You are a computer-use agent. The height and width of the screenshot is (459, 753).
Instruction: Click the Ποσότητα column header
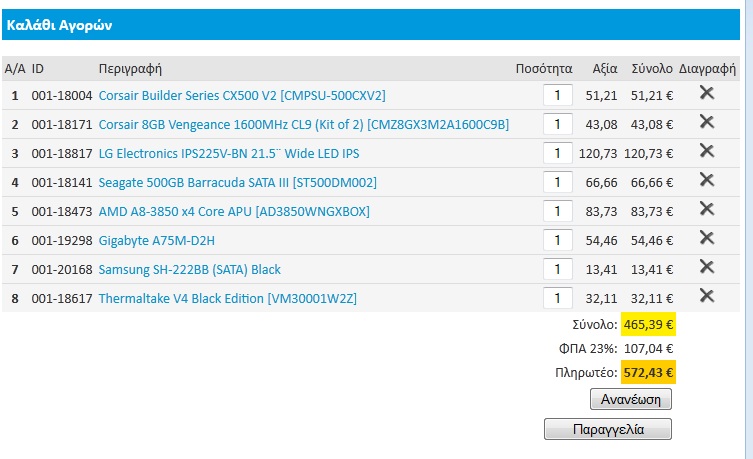[x=544, y=69]
